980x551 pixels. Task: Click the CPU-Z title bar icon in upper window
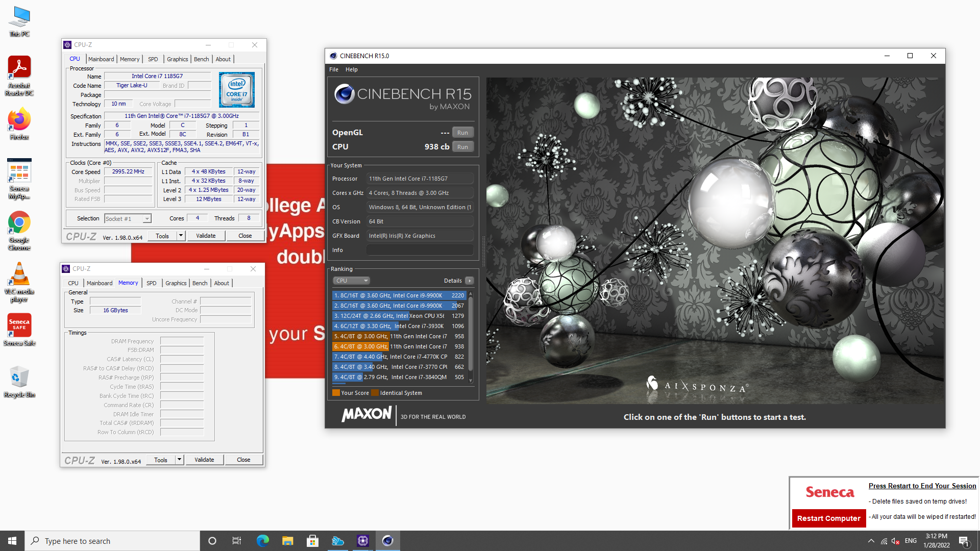click(67, 45)
